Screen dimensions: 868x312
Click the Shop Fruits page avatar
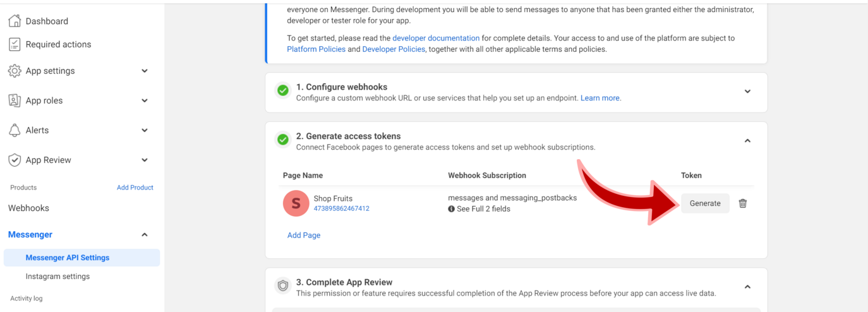[296, 203]
